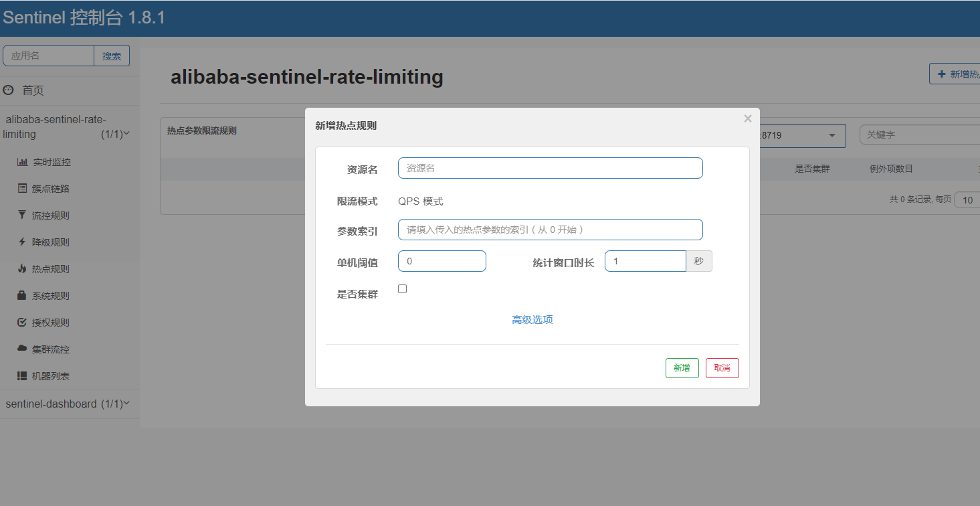Focus the 单机阈值 input field
Image resolution: width=980 pixels, height=506 pixels.
tap(442, 261)
